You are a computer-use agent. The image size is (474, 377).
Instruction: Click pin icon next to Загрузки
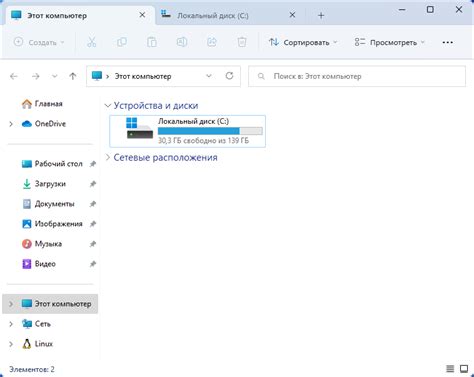[93, 184]
